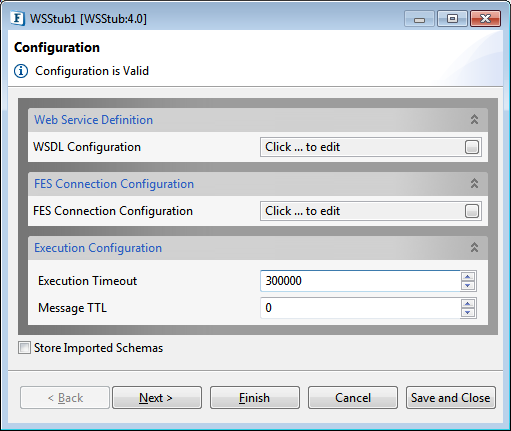Click the info icon beside Configuration is Valid
The height and width of the screenshot is (431, 511).
coord(21,71)
